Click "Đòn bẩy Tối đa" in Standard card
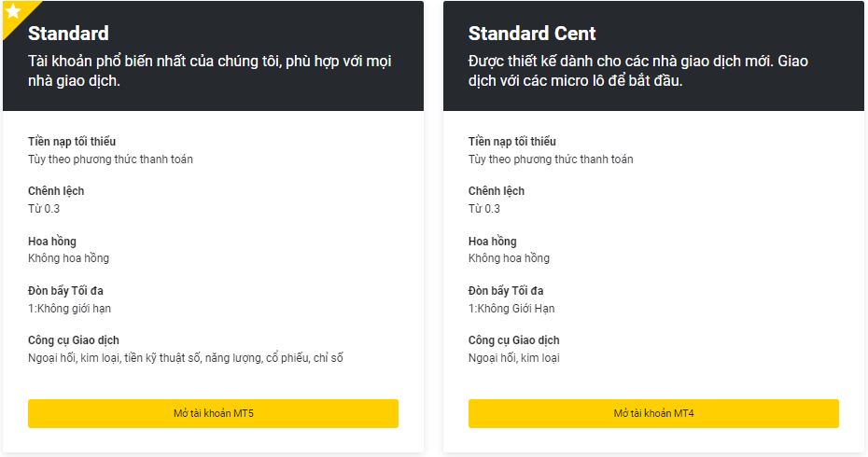The height and width of the screenshot is (457, 868). pos(65,291)
